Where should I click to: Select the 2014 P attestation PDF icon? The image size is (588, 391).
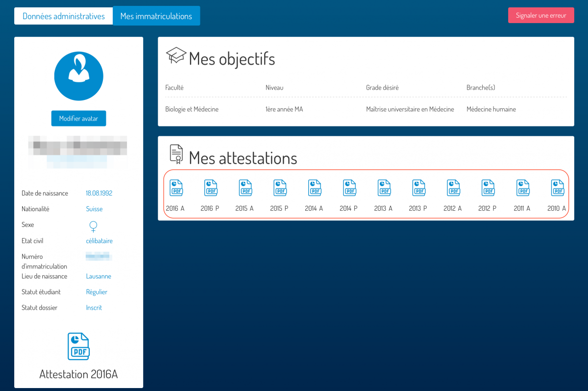349,188
